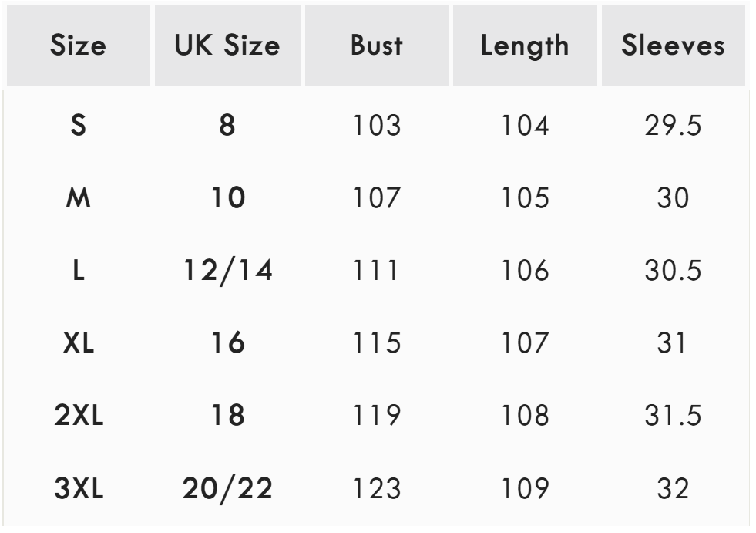Image resolution: width=756 pixels, height=533 pixels.
Task: Click the M size row label
Action: coord(78,198)
